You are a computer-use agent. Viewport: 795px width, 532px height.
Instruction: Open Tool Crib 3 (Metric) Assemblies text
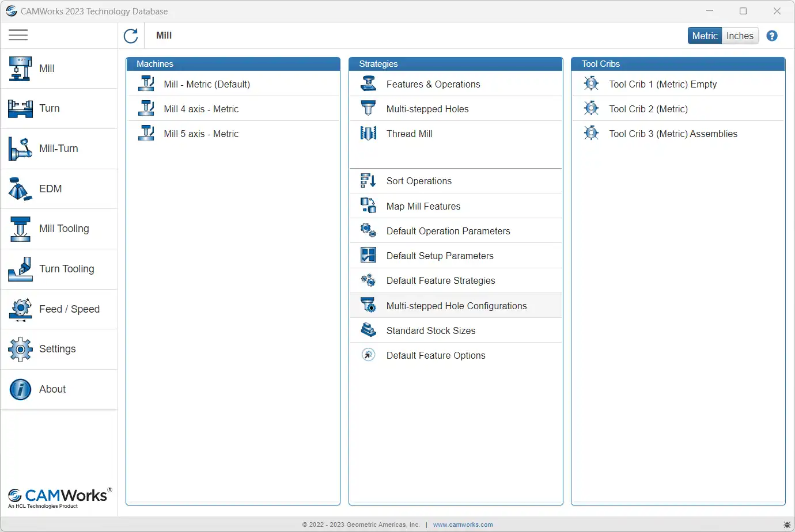(673, 134)
